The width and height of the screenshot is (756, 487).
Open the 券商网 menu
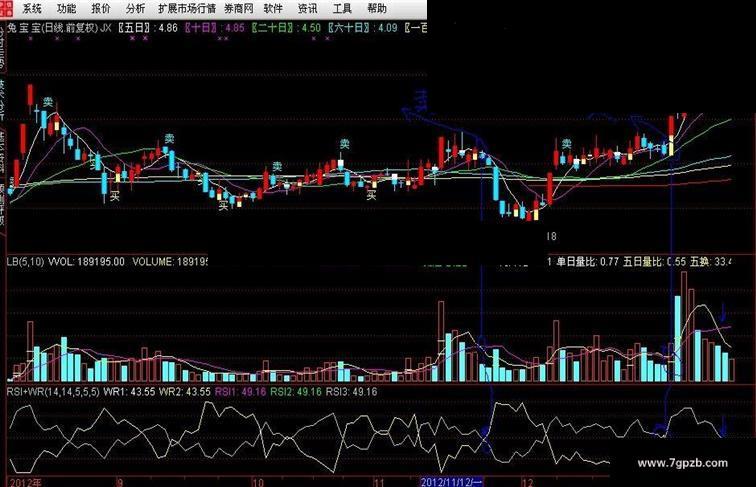239,8
